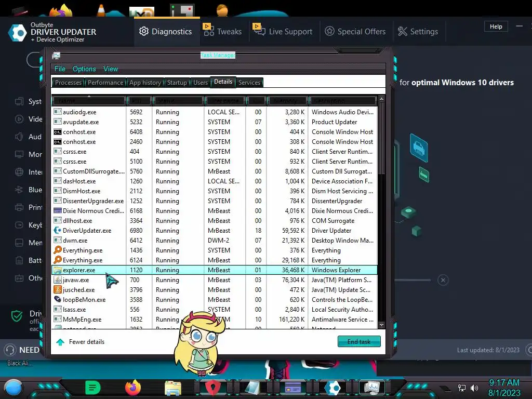Click the Name column header
Image resolution: width=532 pixels, height=399 pixels.
88,101
